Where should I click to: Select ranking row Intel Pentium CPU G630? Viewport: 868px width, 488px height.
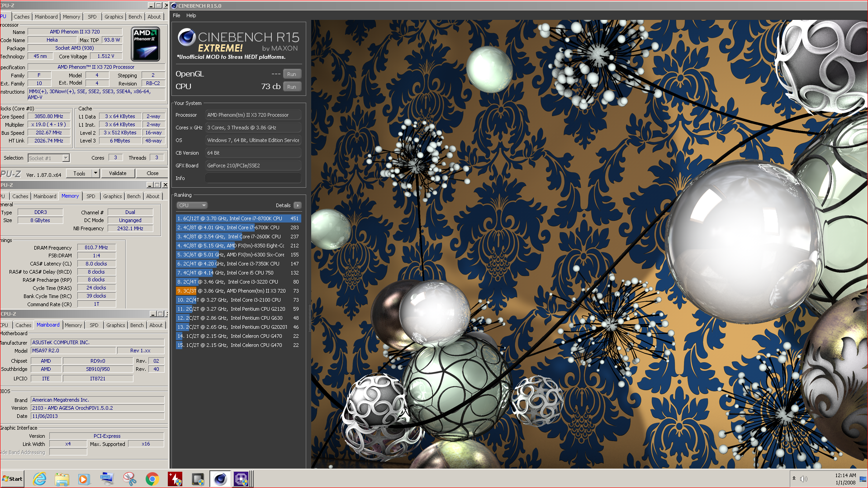click(238, 318)
